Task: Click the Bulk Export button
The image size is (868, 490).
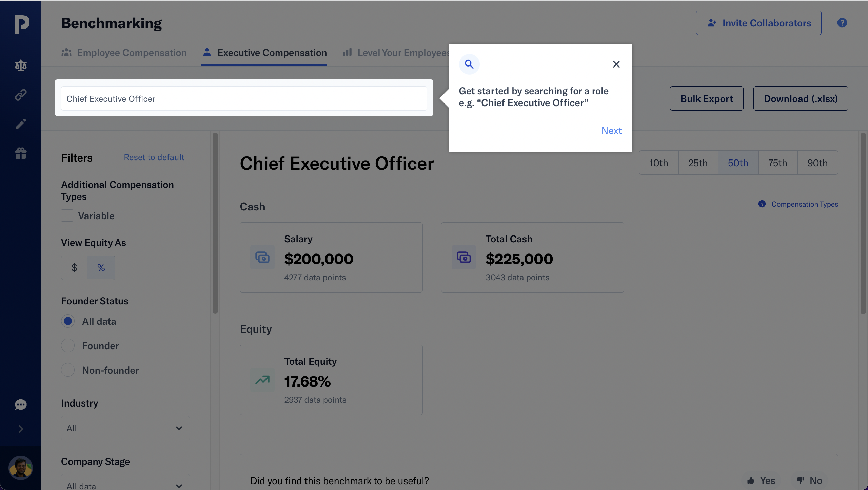Action: tap(706, 99)
